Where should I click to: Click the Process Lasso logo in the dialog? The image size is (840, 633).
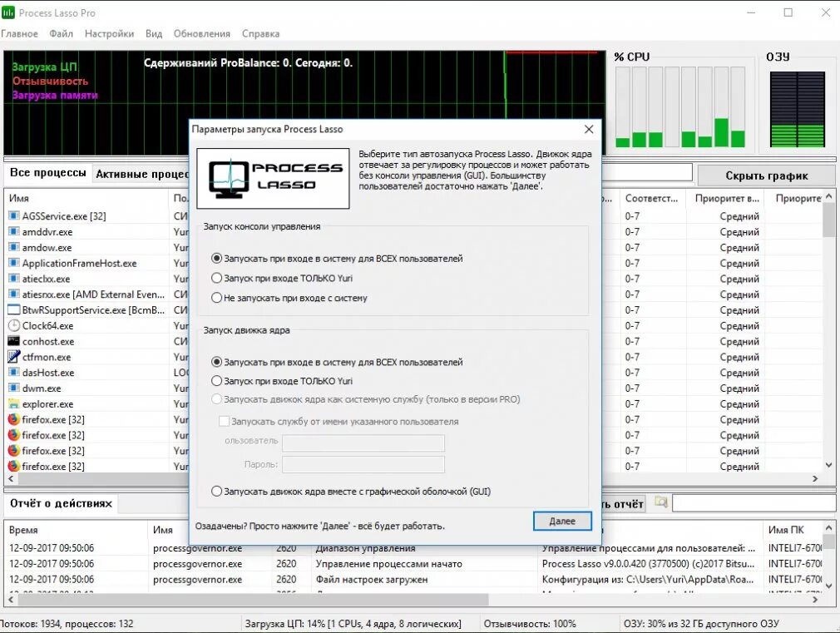point(274,179)
